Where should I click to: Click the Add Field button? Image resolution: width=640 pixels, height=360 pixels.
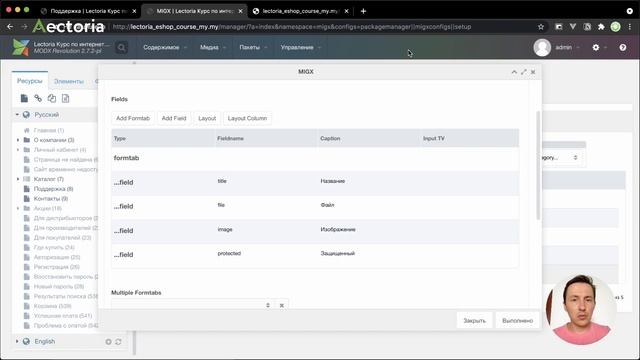[174, 118]
